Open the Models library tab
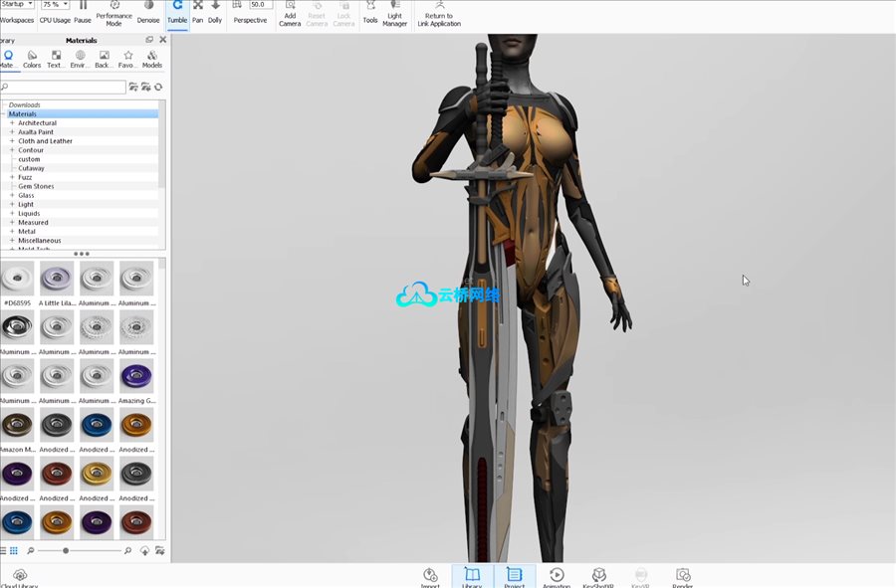The width and height of the screenshot is (896, 588). click(152, 59)
